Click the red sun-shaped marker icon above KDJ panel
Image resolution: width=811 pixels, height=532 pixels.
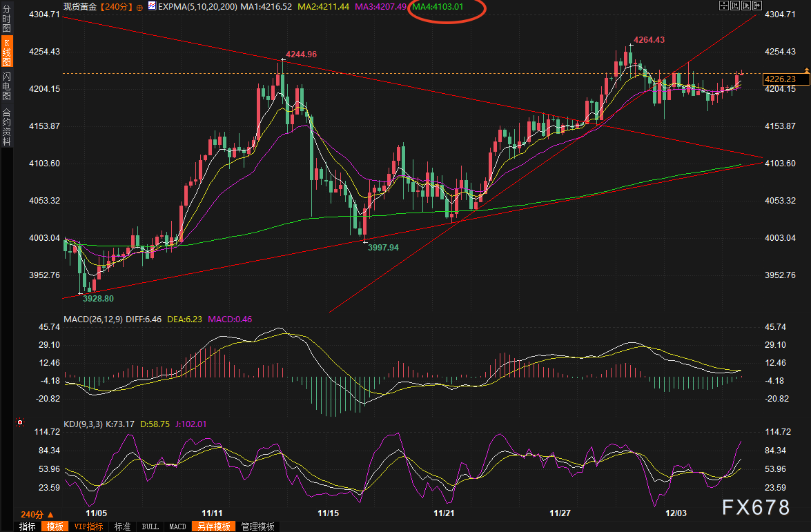[x=20, y=422]
